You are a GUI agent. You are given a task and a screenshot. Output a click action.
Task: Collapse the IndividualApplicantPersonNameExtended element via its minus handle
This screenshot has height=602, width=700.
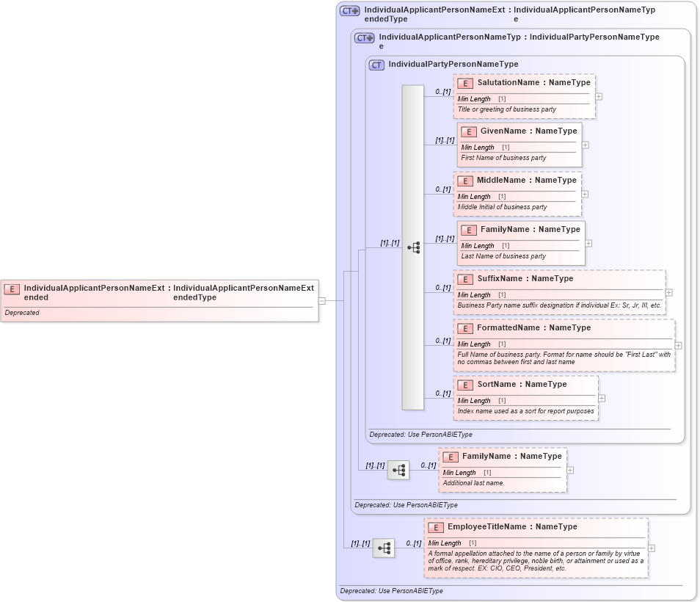click(323, 300)
